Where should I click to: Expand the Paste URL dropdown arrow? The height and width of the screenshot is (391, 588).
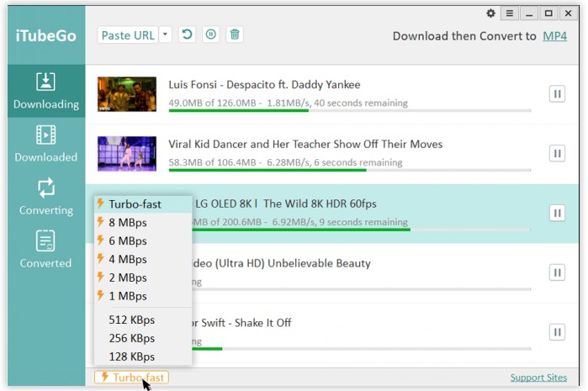165,34
